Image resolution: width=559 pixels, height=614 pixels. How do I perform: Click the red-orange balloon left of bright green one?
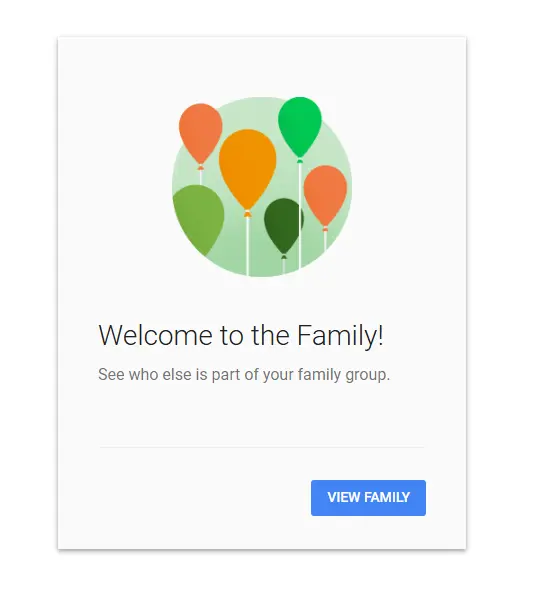click(x=201, y=133)
